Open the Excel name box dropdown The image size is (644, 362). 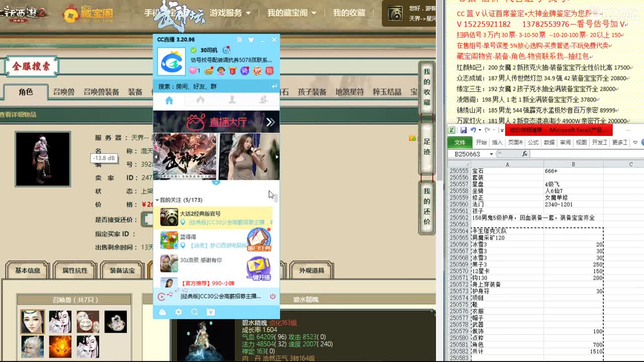491,154
